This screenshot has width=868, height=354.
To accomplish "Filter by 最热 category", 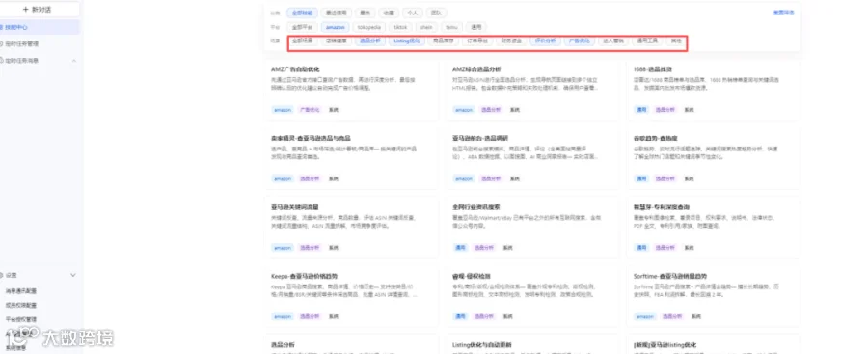I will [365, 13].
